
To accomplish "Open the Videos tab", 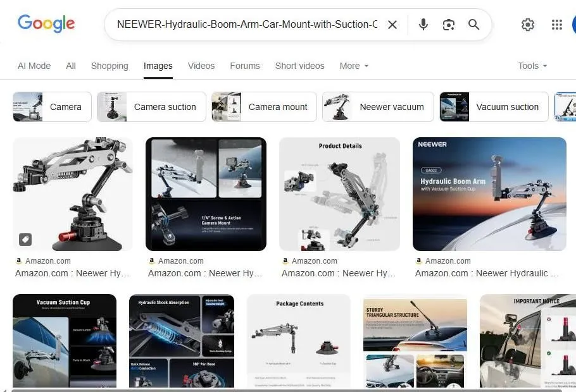I will (201, 66).
